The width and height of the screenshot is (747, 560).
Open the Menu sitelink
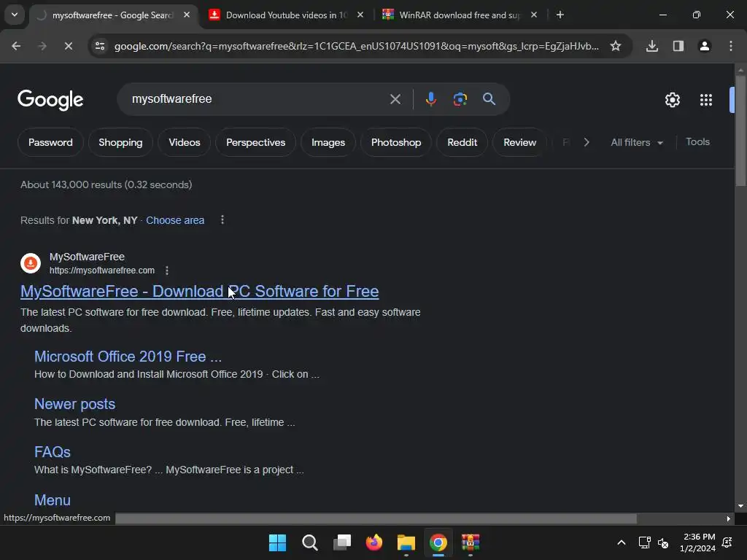pyautogui.click(x=53, y=500)
